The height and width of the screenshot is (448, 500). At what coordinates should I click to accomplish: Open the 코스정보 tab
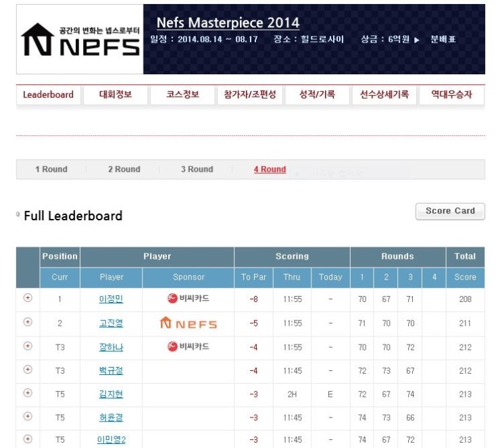coord(182,95)
